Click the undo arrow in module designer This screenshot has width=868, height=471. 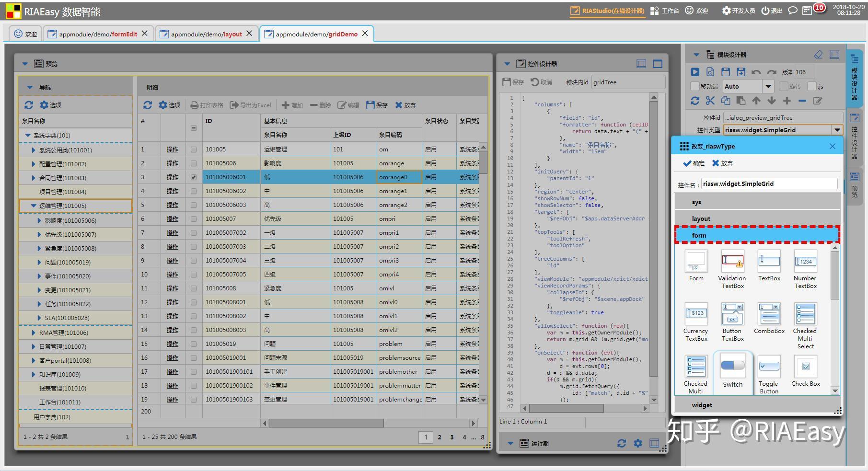coord(756,72)
